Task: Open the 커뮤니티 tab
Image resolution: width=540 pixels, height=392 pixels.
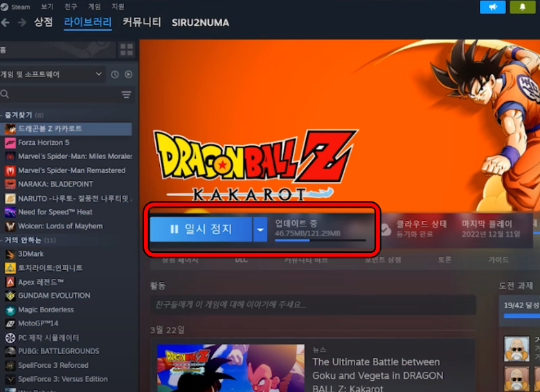Action: click(142, 22)
